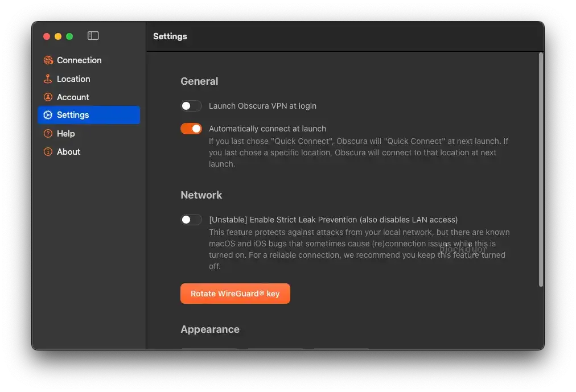The height and width of the screenshot is (392, 576).
Task: Click the 'Automatically connect at launch' text
Action: click(x=268, y=129)
